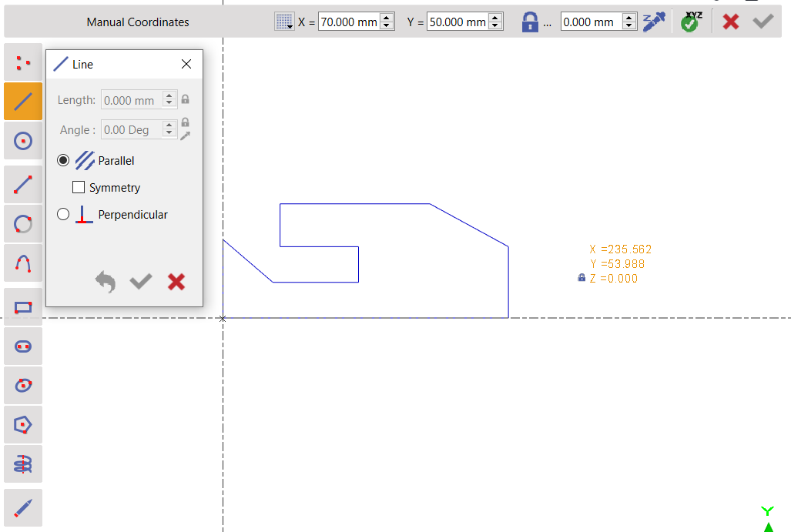
Task: Cancel manual coordinates with red X
Action: [731, 22]
